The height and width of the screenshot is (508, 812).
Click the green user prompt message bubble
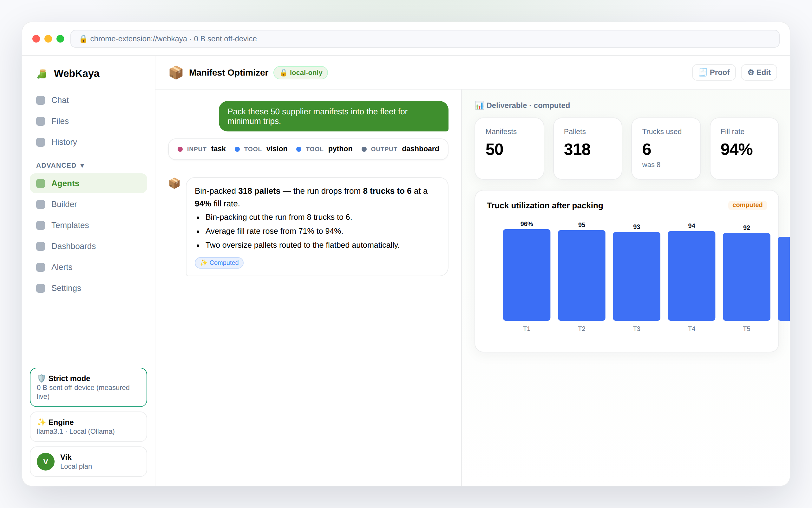(x=334, y=116)
